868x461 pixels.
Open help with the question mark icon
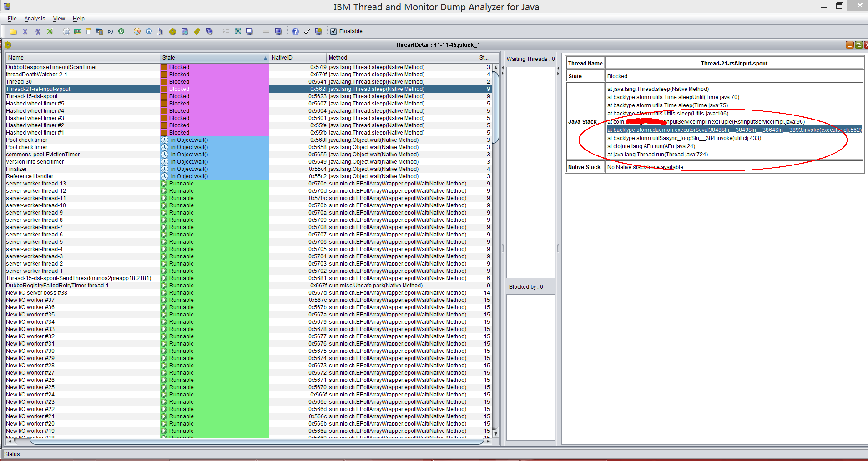tap(295, 31)
